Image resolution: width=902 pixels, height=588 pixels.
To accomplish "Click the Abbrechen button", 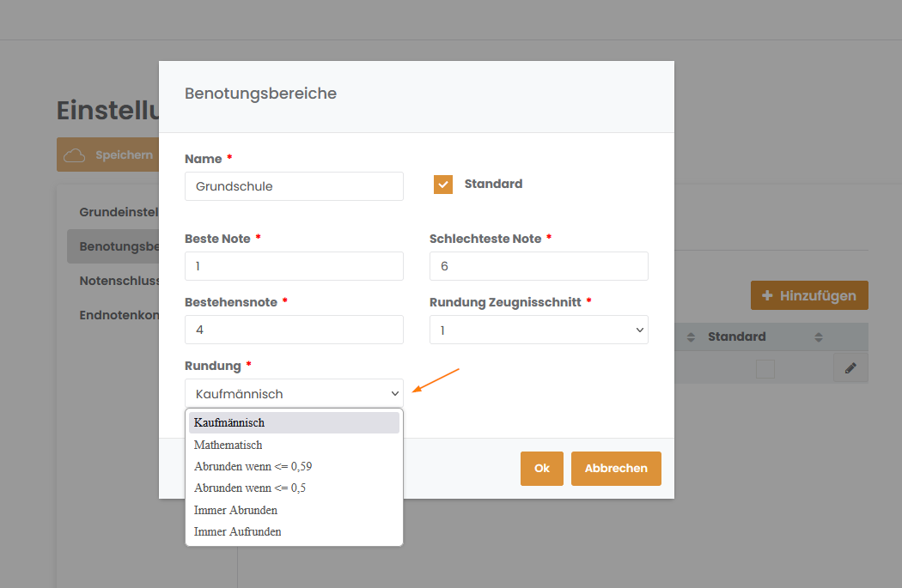I will click(x=616, y=469).
